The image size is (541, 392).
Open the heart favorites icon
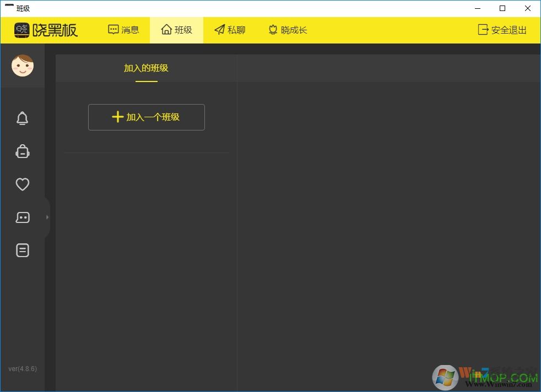(22, 184)
